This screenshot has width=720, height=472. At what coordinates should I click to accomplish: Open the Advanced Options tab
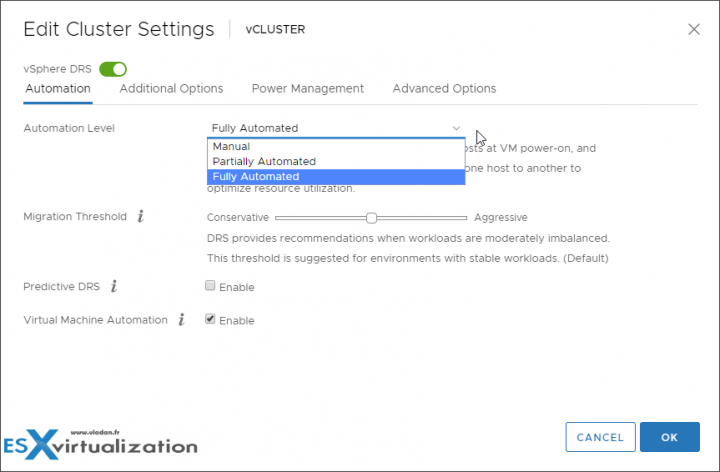coord(444,89)
